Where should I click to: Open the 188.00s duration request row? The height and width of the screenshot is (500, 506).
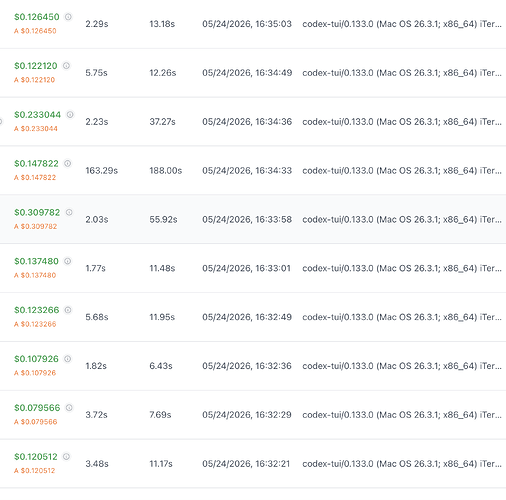(253, 170)
